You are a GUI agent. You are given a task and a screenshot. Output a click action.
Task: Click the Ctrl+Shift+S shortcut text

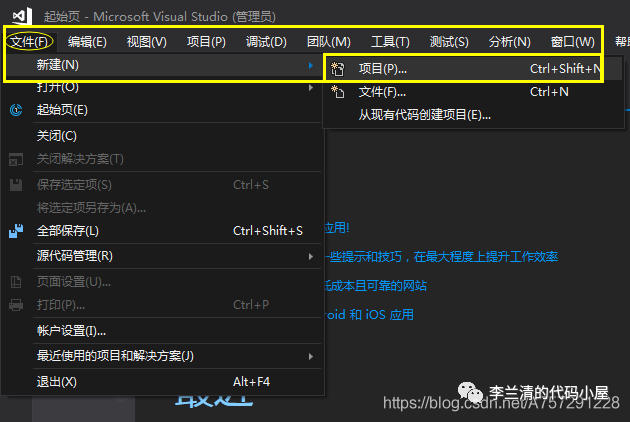[268, 231]
